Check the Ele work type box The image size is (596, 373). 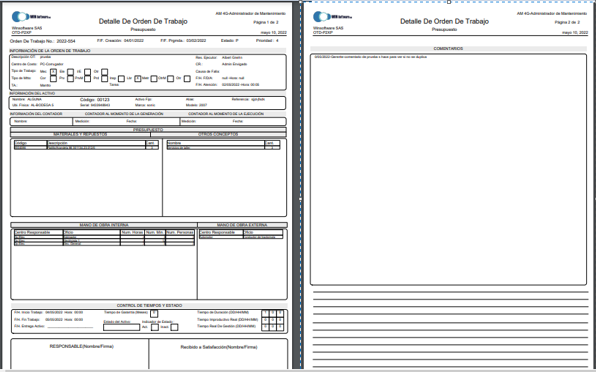click(x=71, y=72)
